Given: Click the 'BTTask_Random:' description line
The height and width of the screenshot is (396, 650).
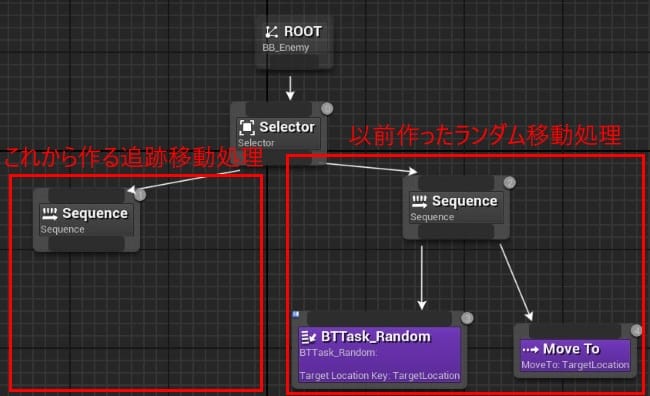Looking at the screenshot, I should [x=338, y=353].
